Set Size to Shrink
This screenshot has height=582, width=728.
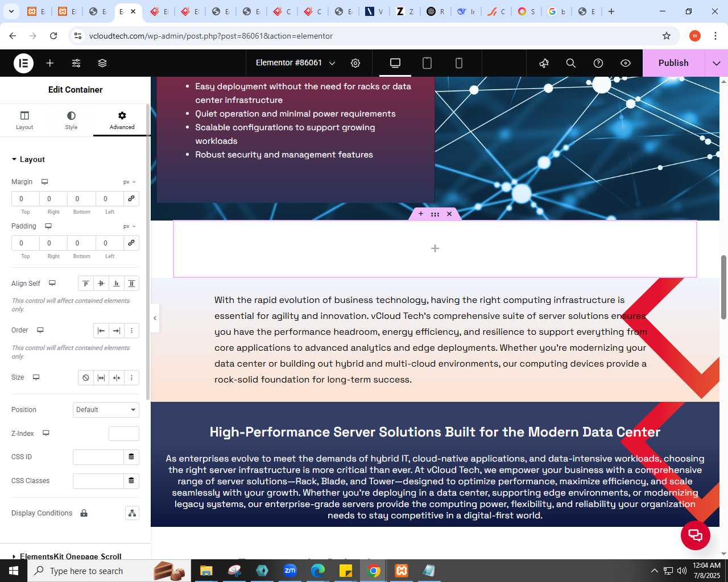pyautogui.click(x=117, y=377)
